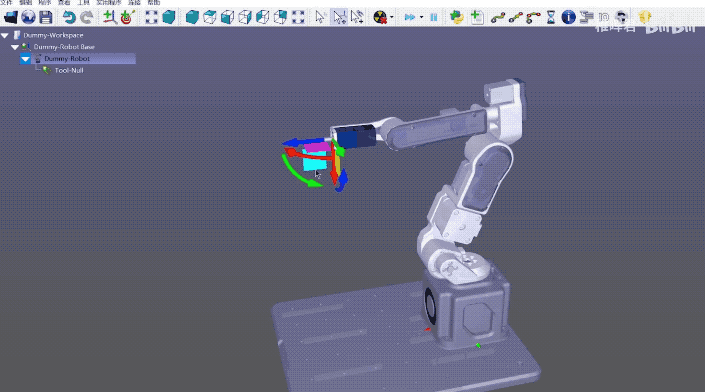Save the station with the floppy icon

[46, 18]
